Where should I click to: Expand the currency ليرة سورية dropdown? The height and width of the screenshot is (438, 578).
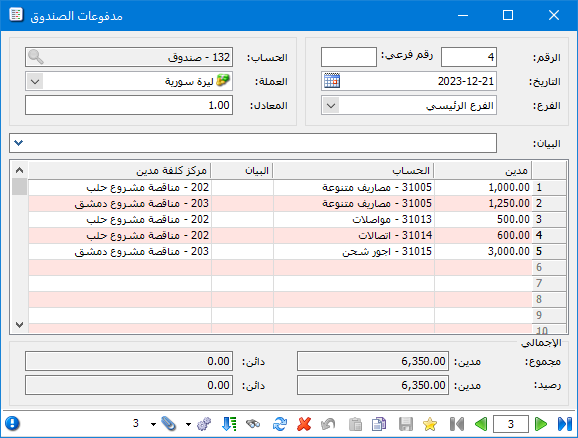coord(35,81)
